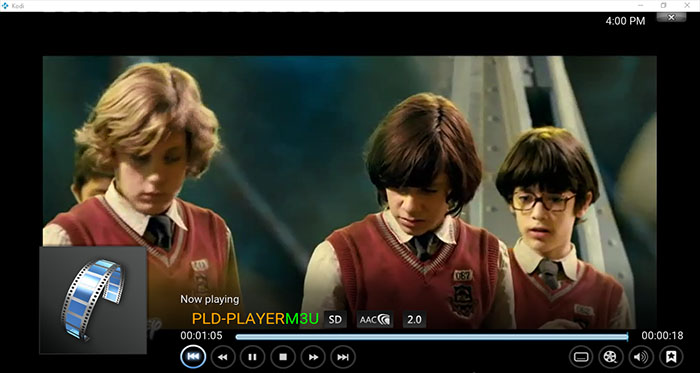Open audio settings speaker icon

pos(641,357)
